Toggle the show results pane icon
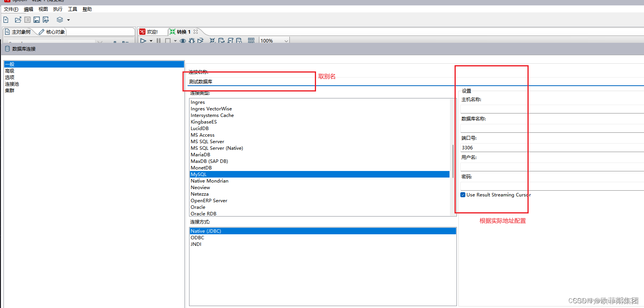The width and height of the screenshot is (644, 308). (251, 41)
